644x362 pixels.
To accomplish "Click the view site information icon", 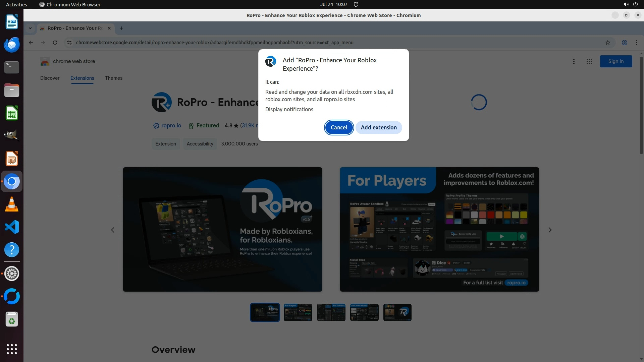I will (69, 43).
